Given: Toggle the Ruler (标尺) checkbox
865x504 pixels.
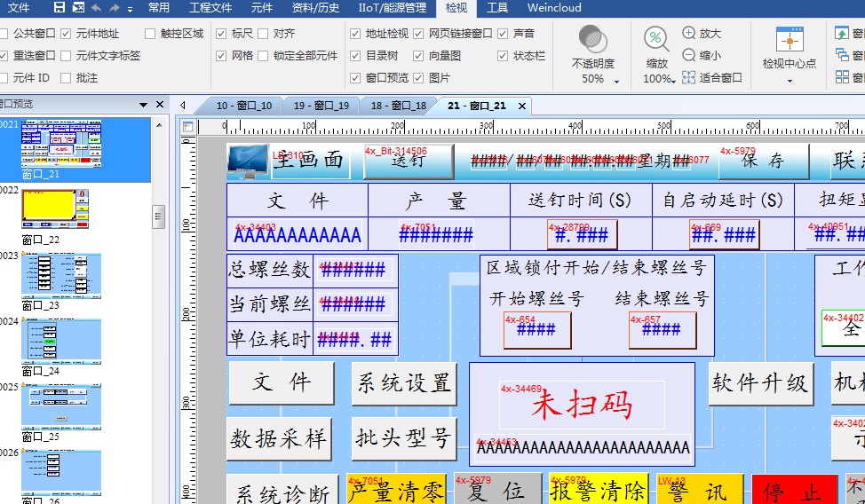Looking at the screenshot, I should [x=222, y=34].
